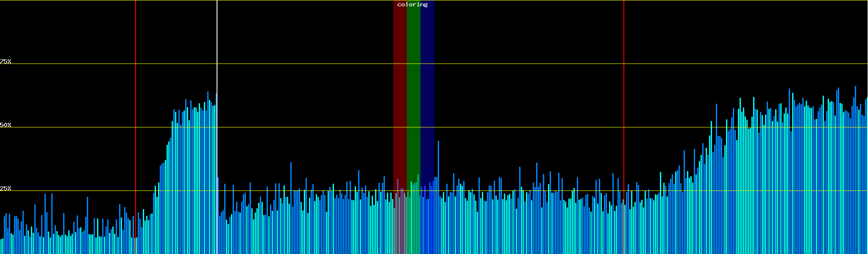Click the 75% axis label
The width and height of the screenshot is (868, 254).
[6, 61]
